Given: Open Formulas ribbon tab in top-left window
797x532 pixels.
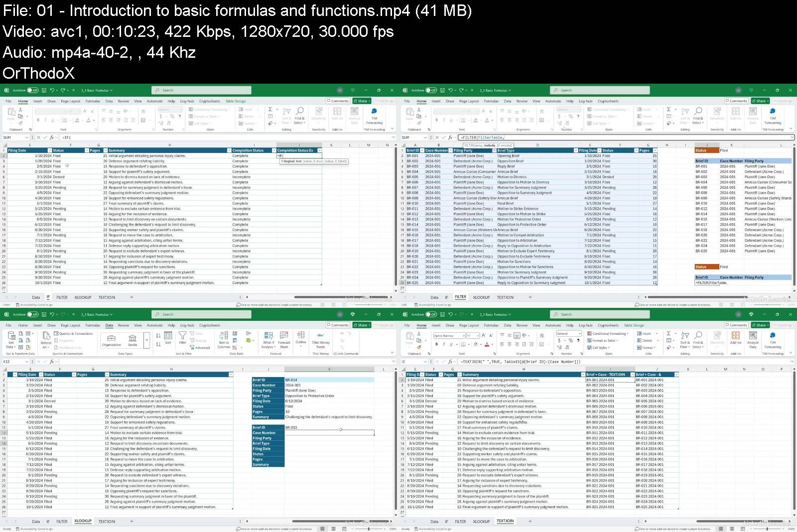Looking at the screenshot, I should [x=93, y=101].
